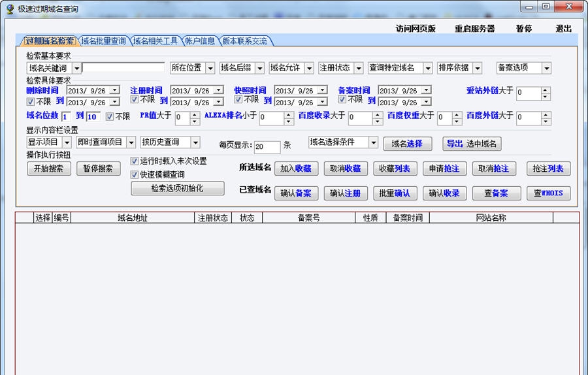Click 域名地址 column header
Image resolution: width=588 pixels, height=375 pixels.
133,218
